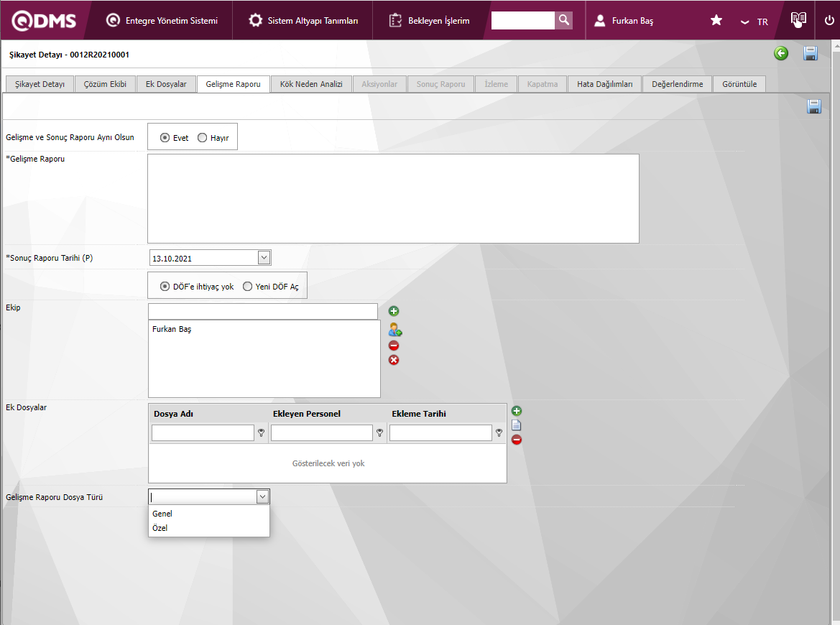
Task: Switch to Çözüm Ekibi tab
Action: pos(105,84)
